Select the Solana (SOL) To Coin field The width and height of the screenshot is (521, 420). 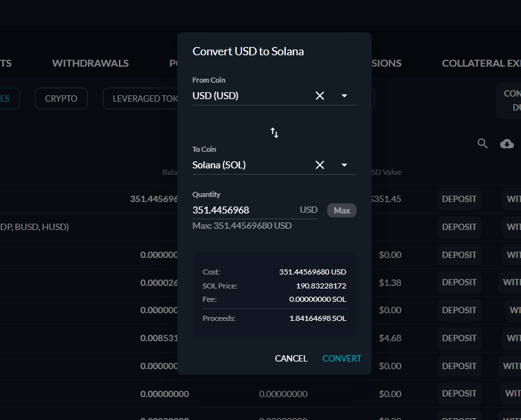(x=274, y=165)
